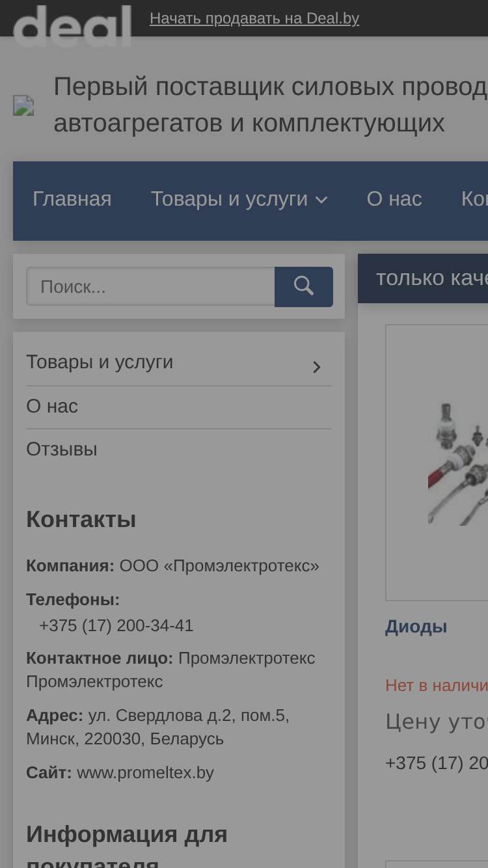
Task: Open sidebar О нас link
Action: click(52, 406)
